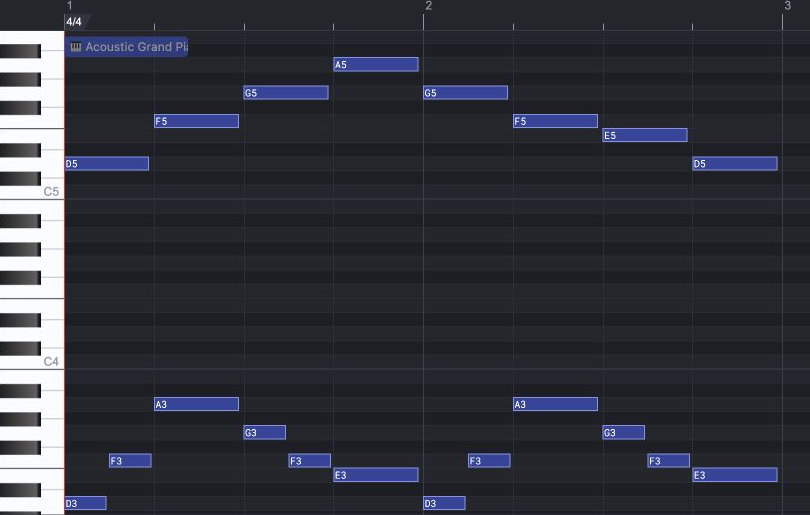The width and height of the screenshot is (810, 515).
Task: Click the 4/4 time signature marker
Action: [74, 22]
